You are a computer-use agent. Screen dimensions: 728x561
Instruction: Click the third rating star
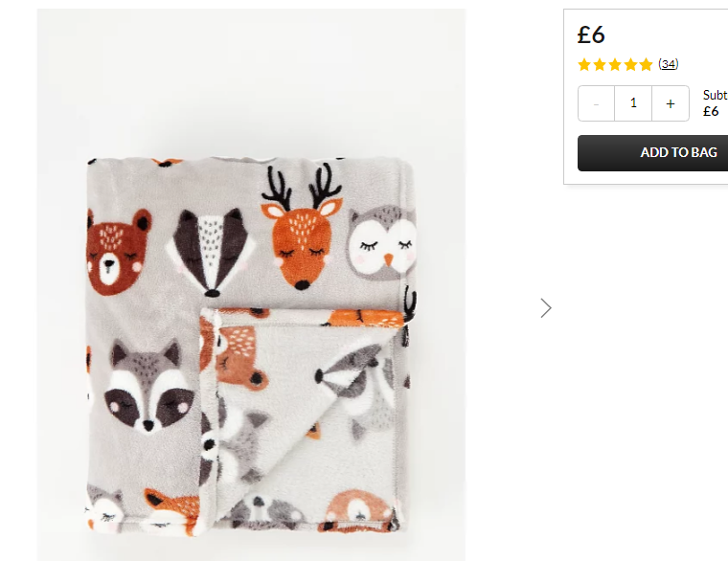pyautogui.click(x=615, y=64)
